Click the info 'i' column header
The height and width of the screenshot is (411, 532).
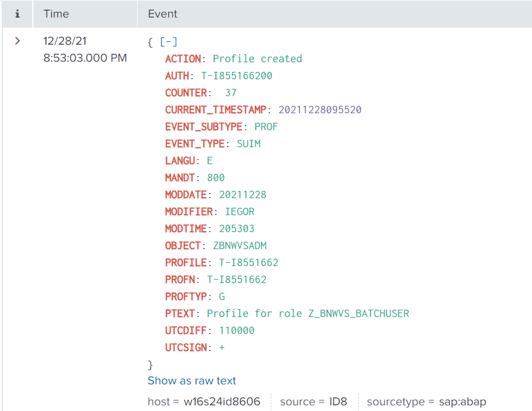(x=17, y=14)
